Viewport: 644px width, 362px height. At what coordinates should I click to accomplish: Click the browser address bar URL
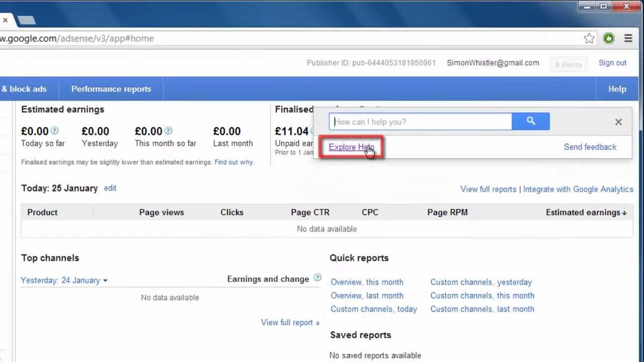pos(77,38)
